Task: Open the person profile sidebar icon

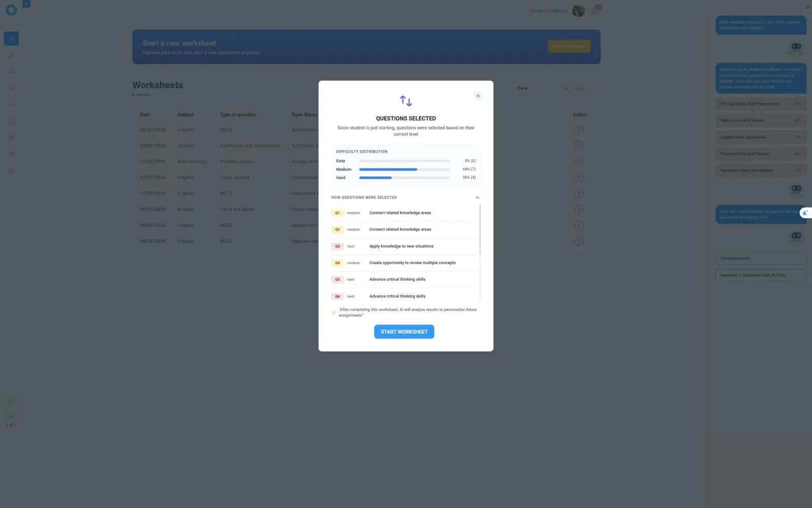Action: coord(11,171)
